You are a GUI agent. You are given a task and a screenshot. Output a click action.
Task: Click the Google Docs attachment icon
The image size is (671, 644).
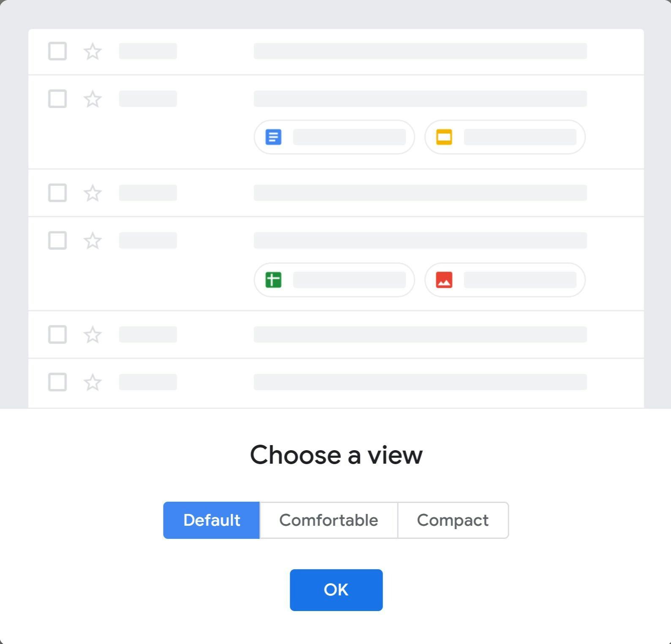click(x=274, y=137)
